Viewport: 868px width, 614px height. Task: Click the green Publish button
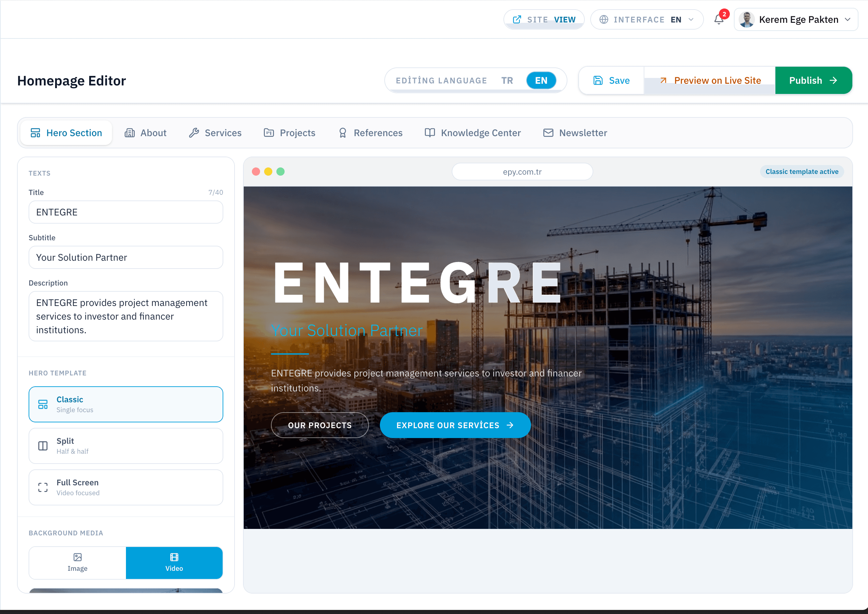pos(814,80)
